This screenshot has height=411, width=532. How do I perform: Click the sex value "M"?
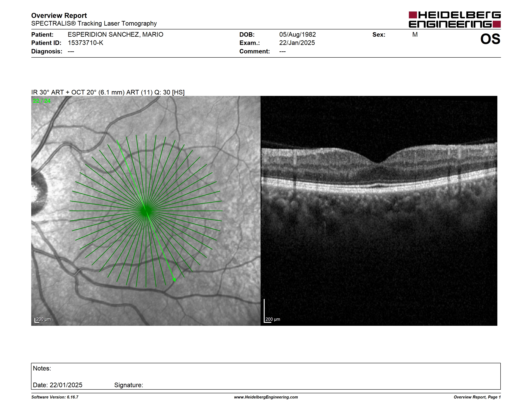tap(415, 35)
